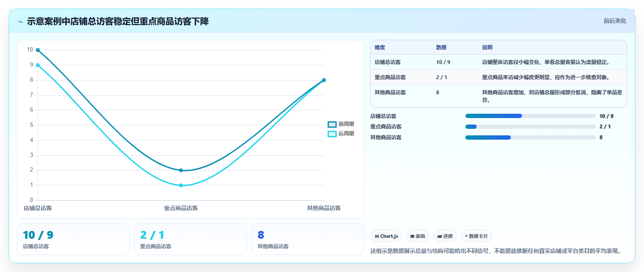Click the 重点商品访客 x-axis label
This screenshot has width=644, height=272.
coord(181,208)
